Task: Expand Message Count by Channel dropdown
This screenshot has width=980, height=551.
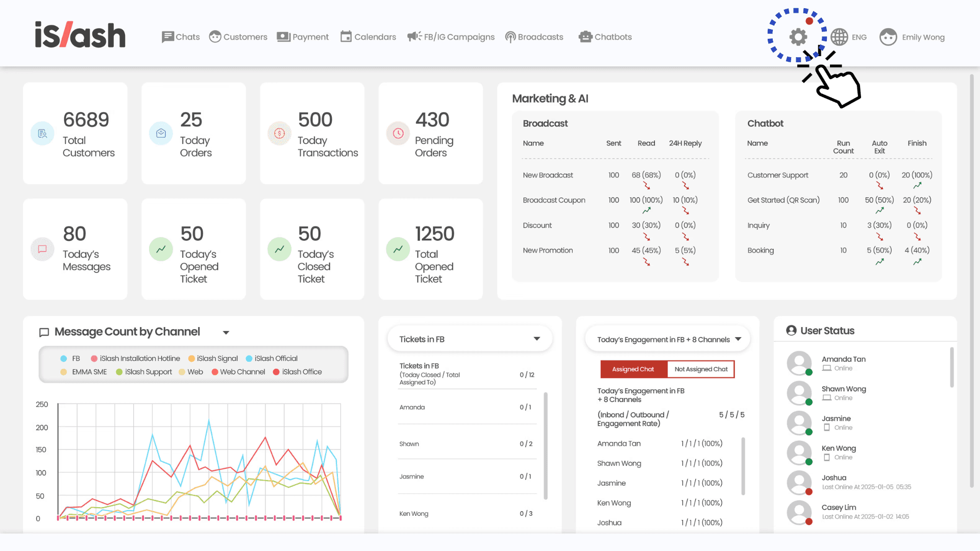Action: 226,333
